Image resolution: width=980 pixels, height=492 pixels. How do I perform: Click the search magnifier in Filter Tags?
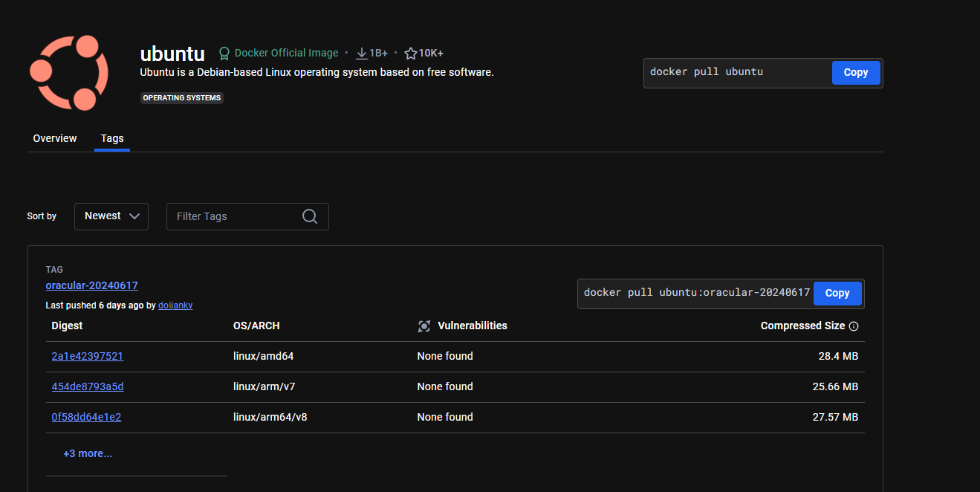tap(310, 216)
